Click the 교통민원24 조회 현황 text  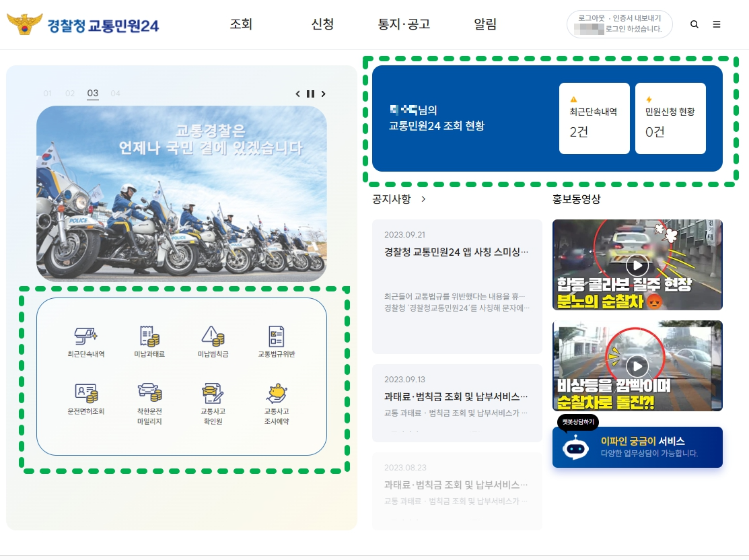(437, 126)
